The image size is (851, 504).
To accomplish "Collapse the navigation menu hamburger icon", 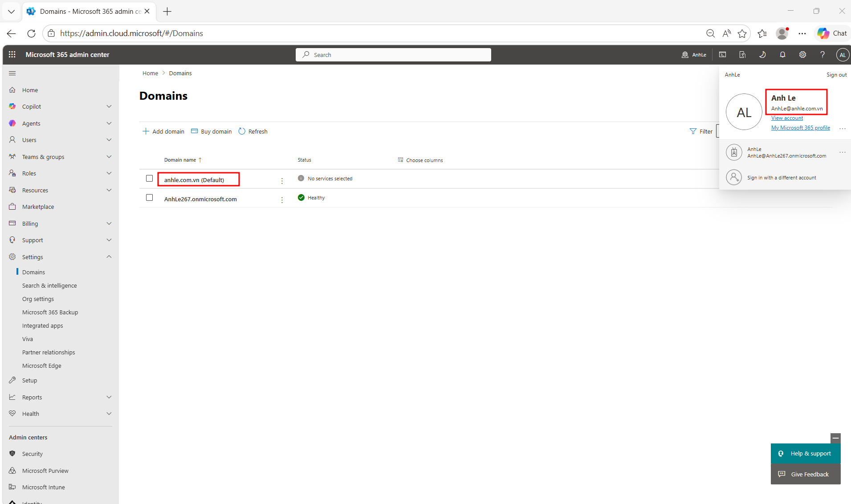I will coord(12,73).
